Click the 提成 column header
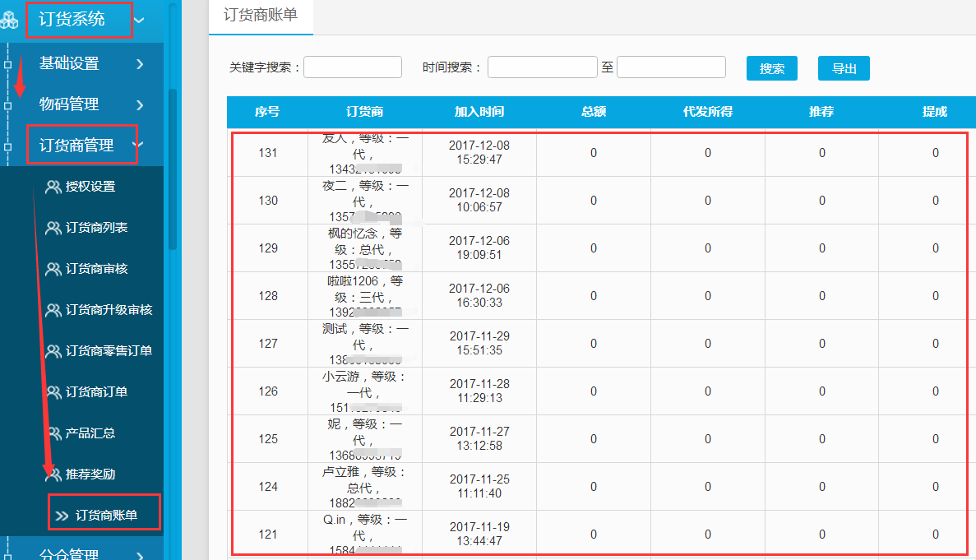 (x=935, y=112)
